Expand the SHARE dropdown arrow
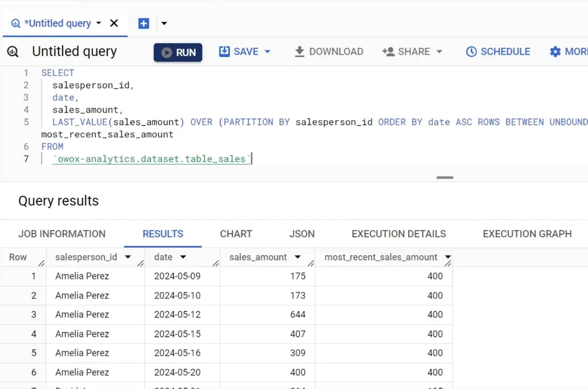 (439, 52)
